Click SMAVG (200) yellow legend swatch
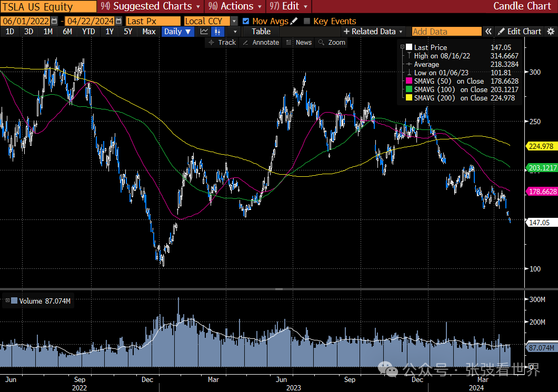The image size is (558, 392). click(x=409, y=98)
